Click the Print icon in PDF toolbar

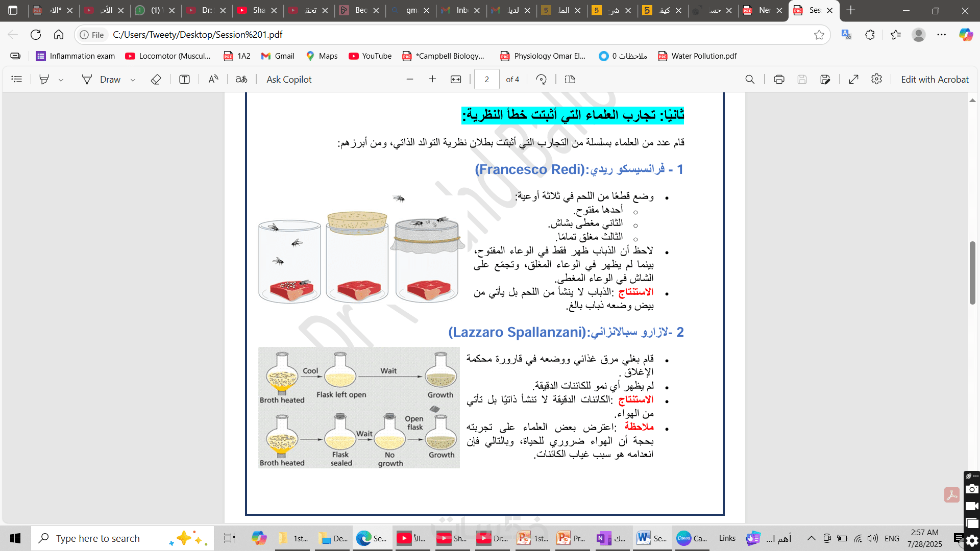(779, 80)
